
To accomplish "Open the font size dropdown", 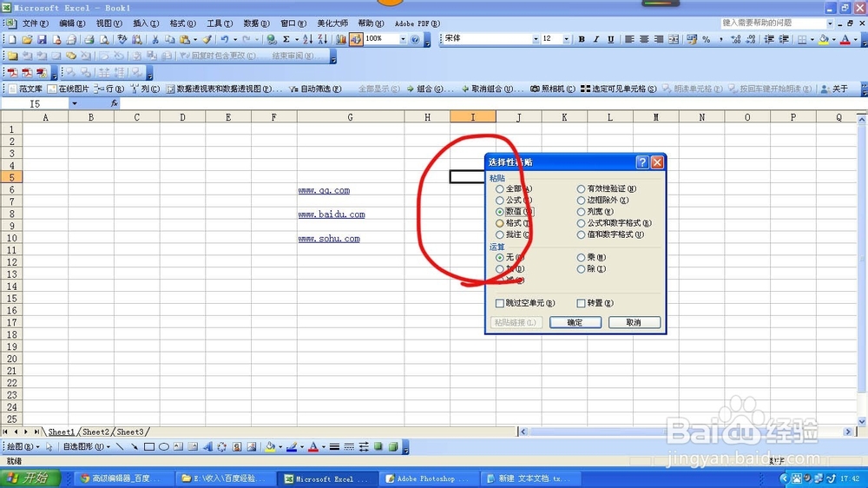I will pyautogui.click(x=566, y=39).
